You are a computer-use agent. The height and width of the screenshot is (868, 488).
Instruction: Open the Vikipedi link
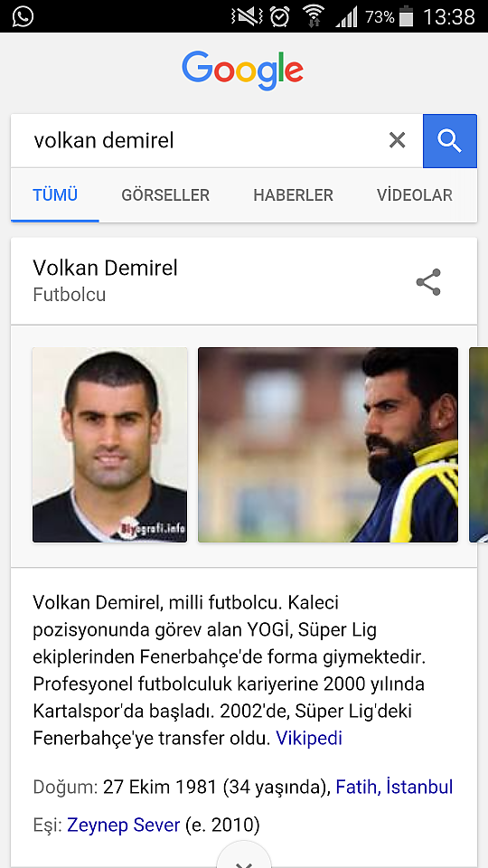coord(309,739)
